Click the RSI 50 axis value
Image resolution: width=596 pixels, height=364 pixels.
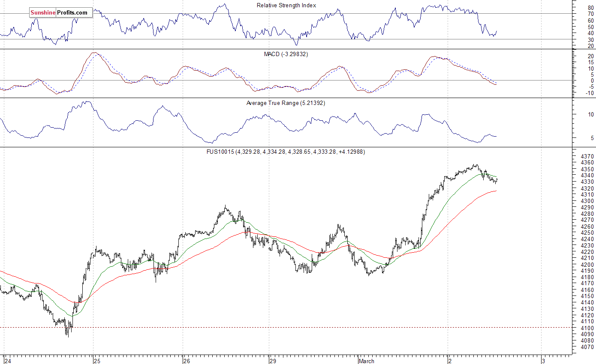pyautogui.click(x=591, y=27)
